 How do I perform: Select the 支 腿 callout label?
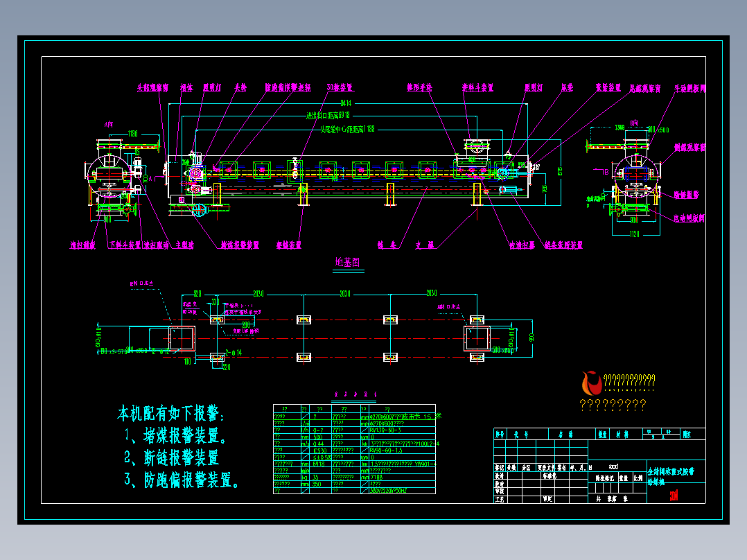pos(425,245)
